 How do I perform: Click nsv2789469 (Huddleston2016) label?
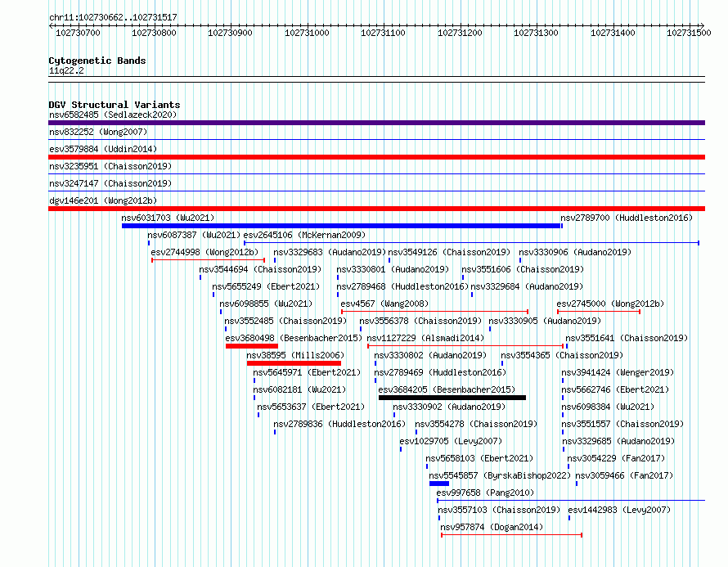coord(440,372)
